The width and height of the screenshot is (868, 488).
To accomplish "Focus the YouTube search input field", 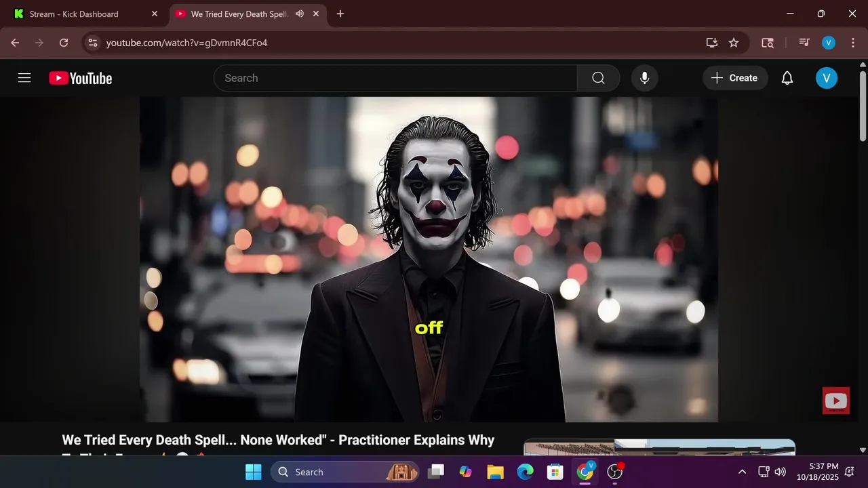I will point(395,78).
